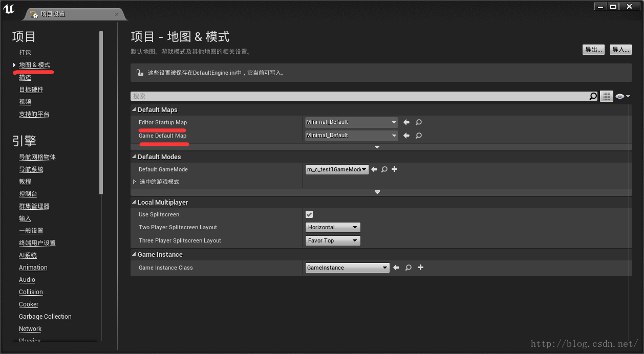Screen dimensions: 644x354
Task: Click the search magnifier icon in search bar
Action: point(593,96)
